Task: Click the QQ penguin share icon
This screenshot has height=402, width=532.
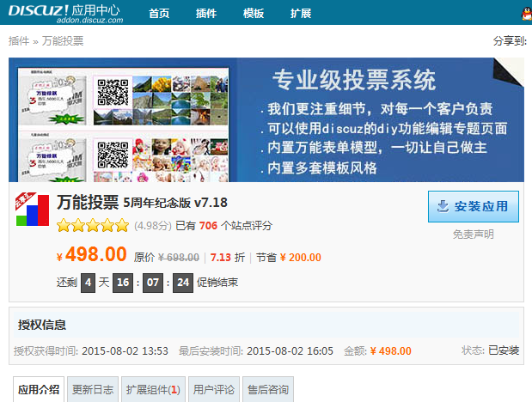Action: point(527,15)
